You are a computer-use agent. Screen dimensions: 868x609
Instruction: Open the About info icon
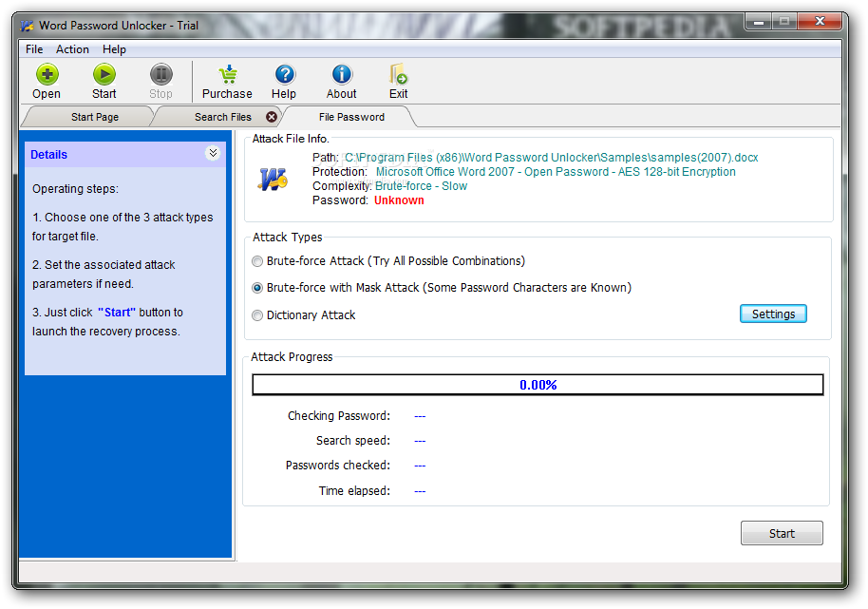click(342, 74)
